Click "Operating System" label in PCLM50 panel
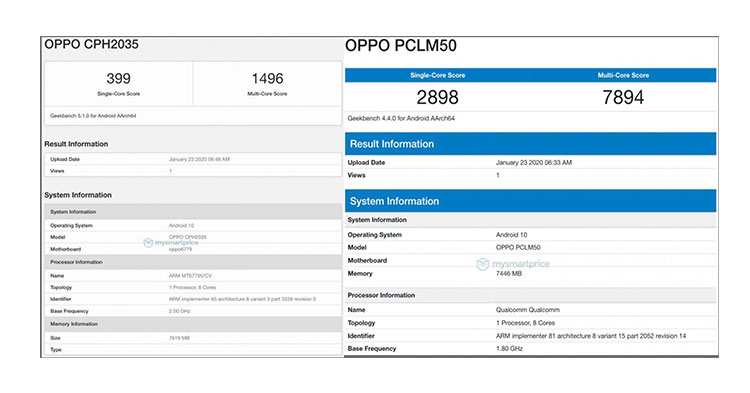The width and height of the screenshot is (750, 393). [x=375, y=235]
